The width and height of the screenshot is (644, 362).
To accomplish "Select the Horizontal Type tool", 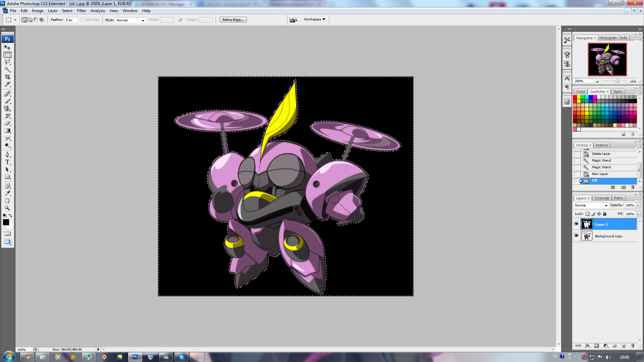I will pos(7,162).
